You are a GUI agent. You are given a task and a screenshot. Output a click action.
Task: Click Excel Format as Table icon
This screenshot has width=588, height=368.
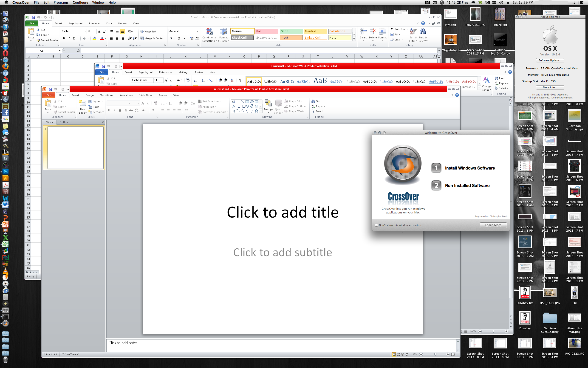[x=223, y=32]
